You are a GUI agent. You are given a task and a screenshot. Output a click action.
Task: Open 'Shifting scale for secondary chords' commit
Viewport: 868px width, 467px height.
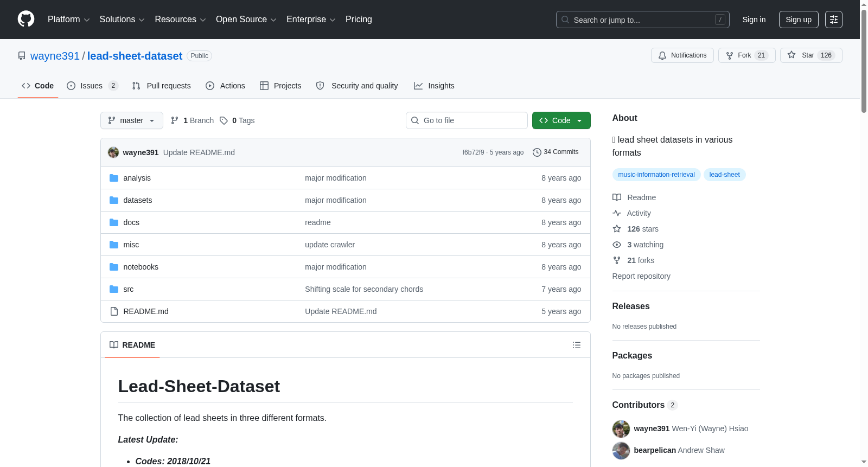point(364,289)
